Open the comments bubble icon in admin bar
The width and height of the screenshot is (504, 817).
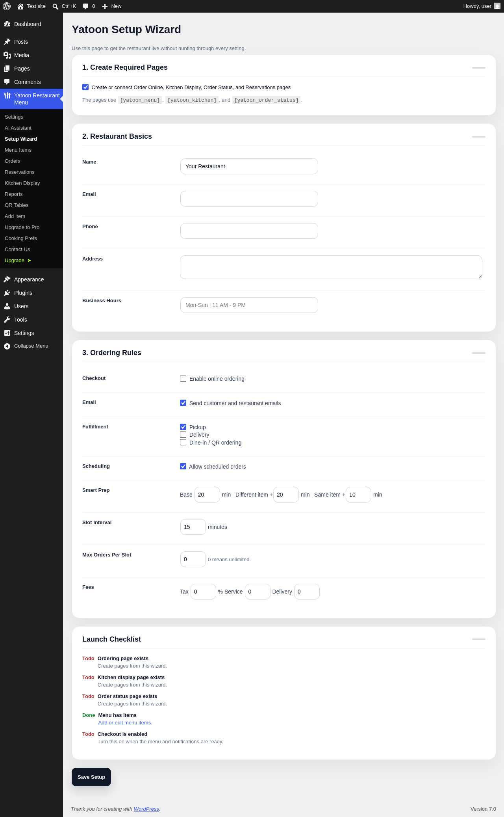pyautogui.click(x=86, y=6)
